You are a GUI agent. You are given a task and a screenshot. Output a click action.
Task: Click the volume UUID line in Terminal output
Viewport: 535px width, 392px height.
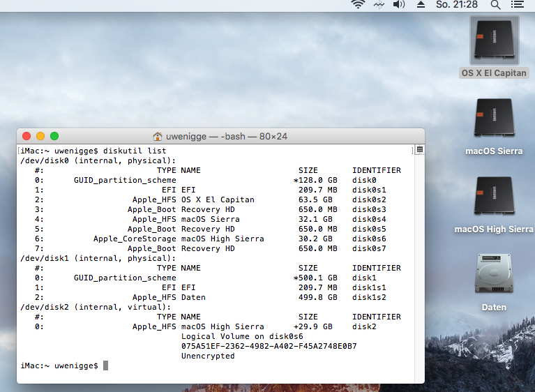coord(269,346)
